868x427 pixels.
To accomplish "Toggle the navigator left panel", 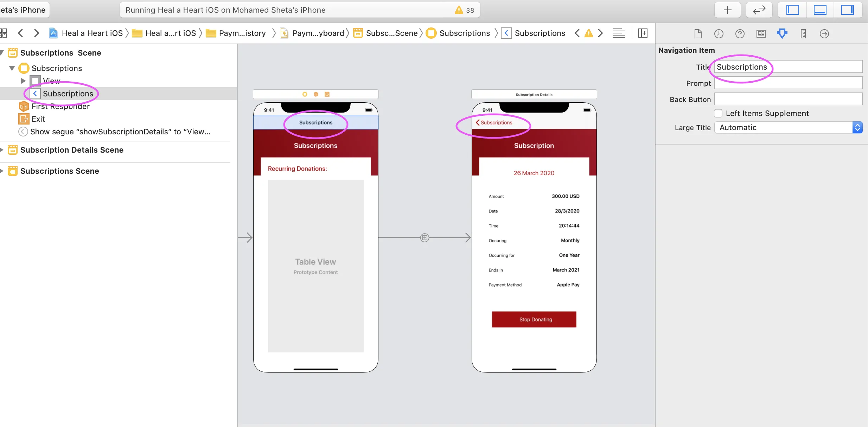I will (x=792, y=10).
